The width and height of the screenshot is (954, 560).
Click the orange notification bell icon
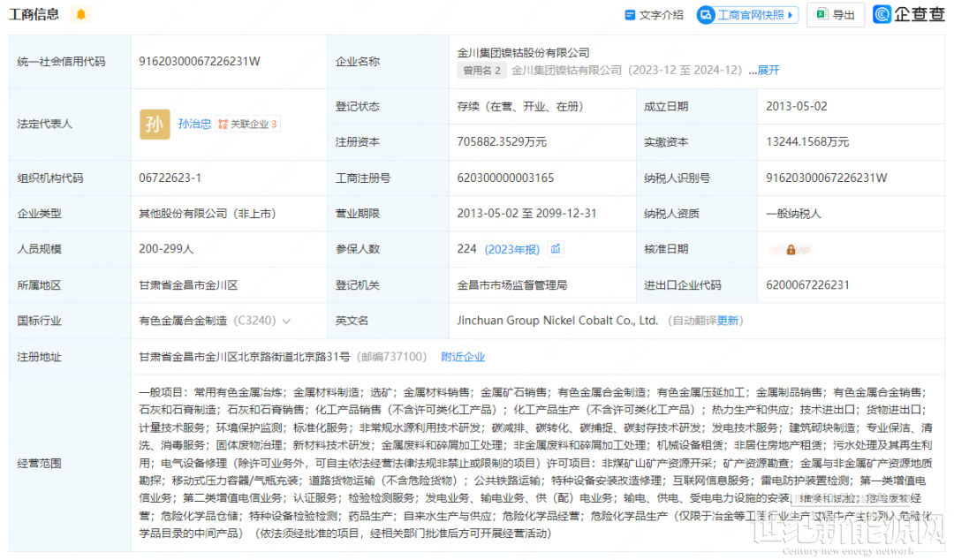click(x=81, y=14)
